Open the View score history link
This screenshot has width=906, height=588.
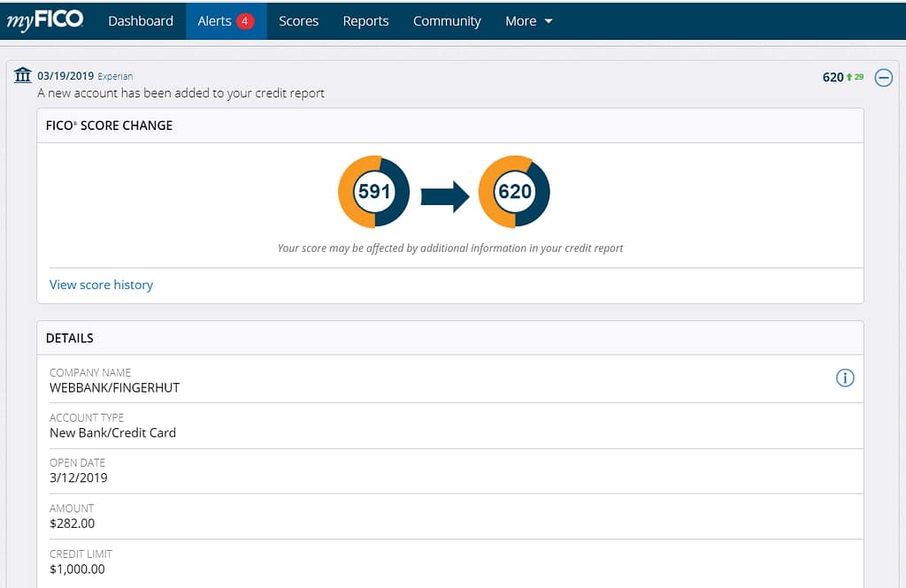tap(101, 285)
